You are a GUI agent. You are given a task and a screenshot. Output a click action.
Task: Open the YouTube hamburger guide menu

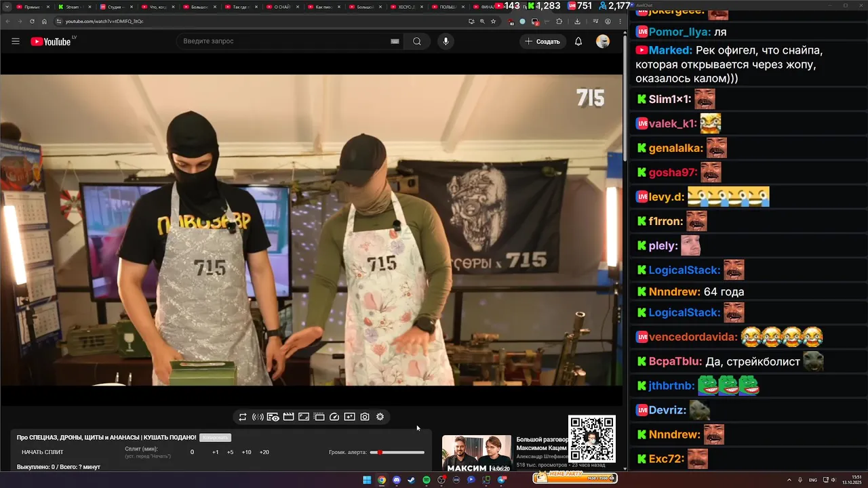click(16, 41)
